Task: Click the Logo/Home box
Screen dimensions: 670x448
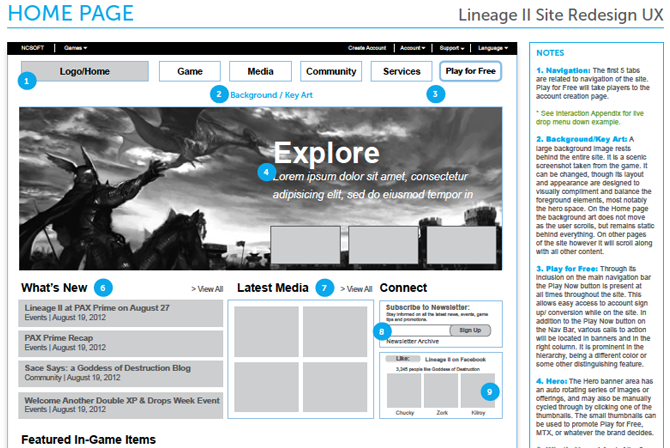Action: click(85, 71)
